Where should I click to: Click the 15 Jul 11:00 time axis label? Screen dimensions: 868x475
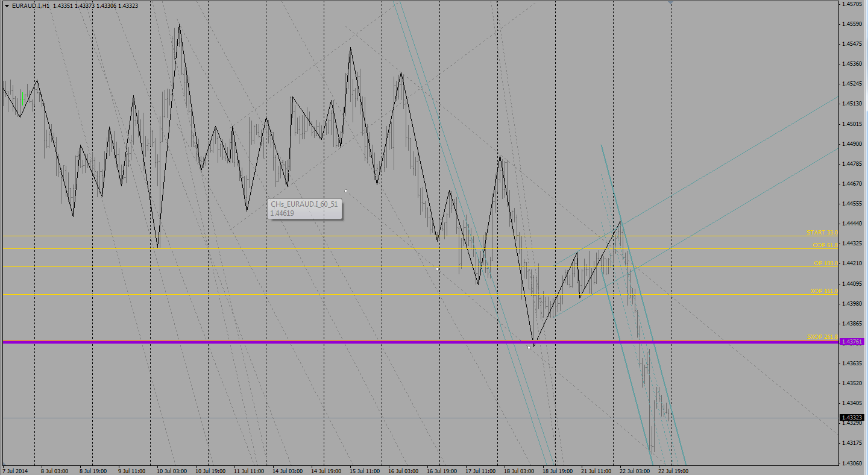pos(365,471)
